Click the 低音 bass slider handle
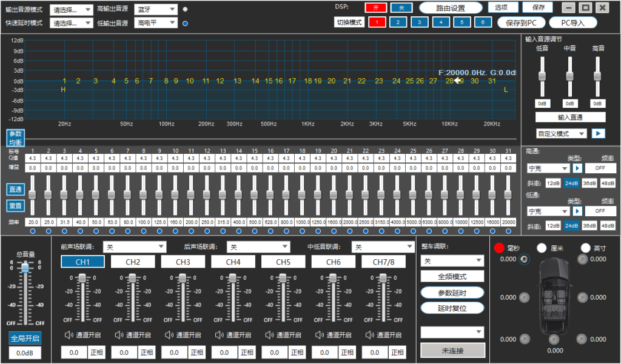621x364 pixels. click(542, 76)
